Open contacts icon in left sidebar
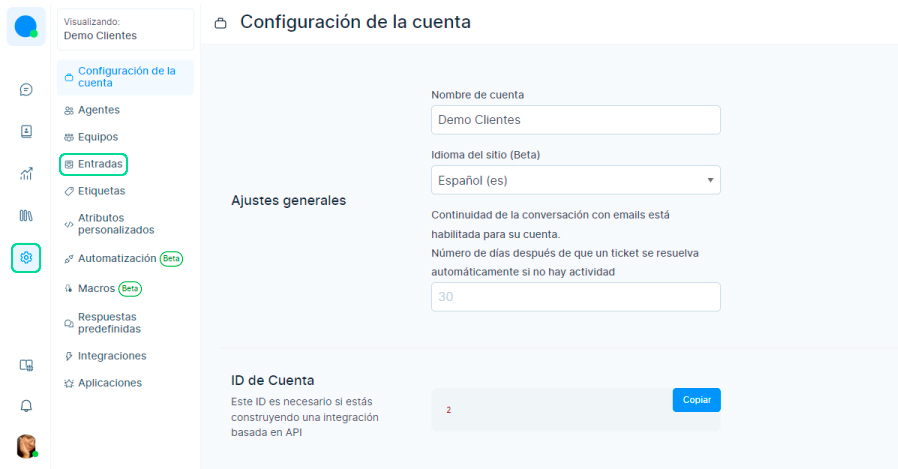898x469 pixels. tap(26, 131)
